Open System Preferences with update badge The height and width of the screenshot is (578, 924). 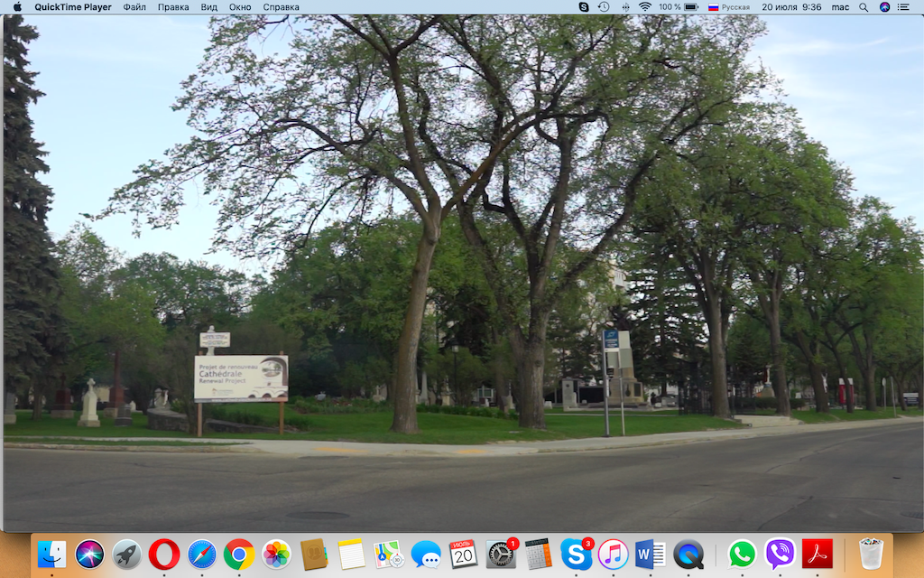tap(502, 554)
